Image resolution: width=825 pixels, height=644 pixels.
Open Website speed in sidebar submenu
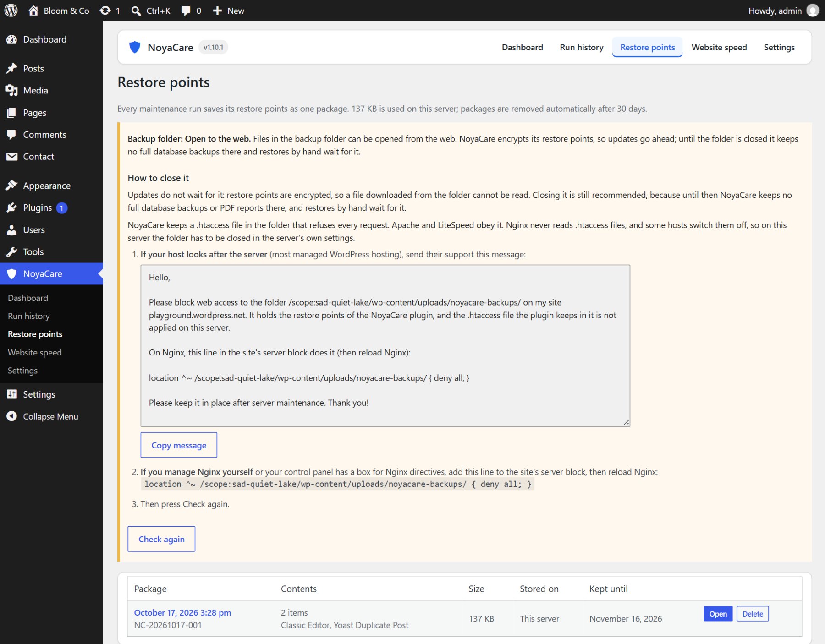[35, 352]
